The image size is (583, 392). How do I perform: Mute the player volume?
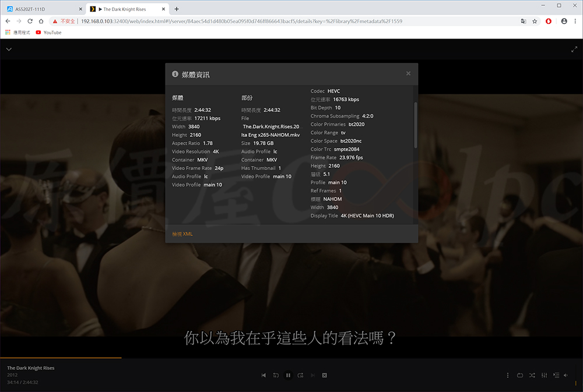click(566, 375)
